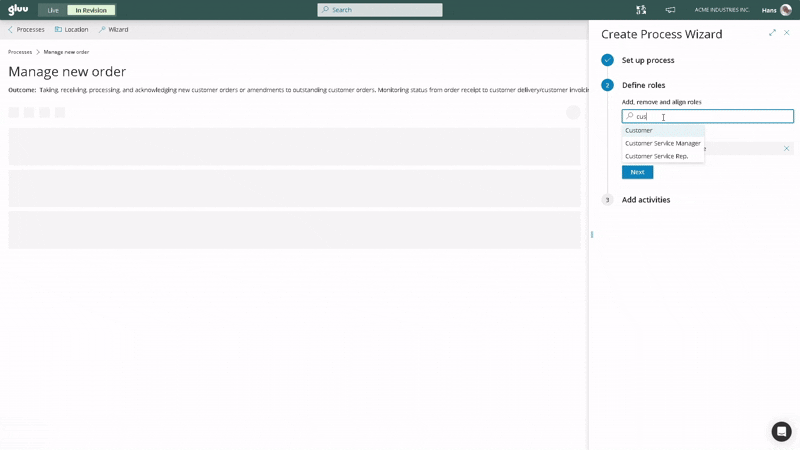Click the Location folder icon

tap(59, 30)
